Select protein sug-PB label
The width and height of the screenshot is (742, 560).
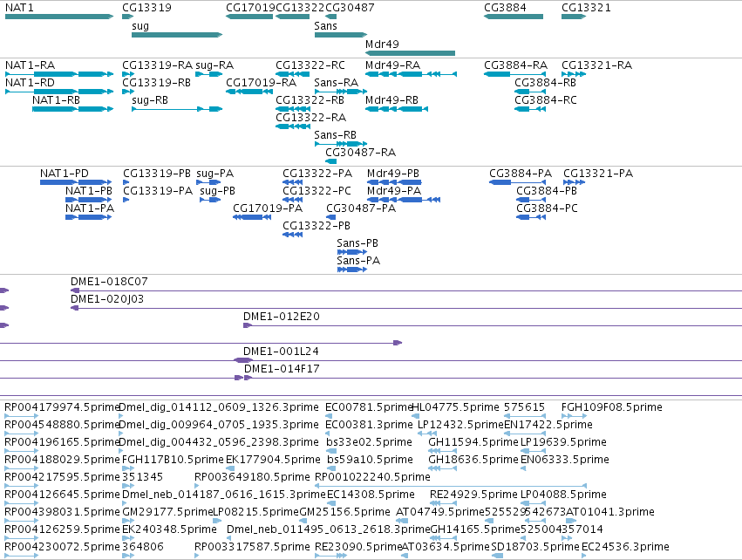(217, 191)
